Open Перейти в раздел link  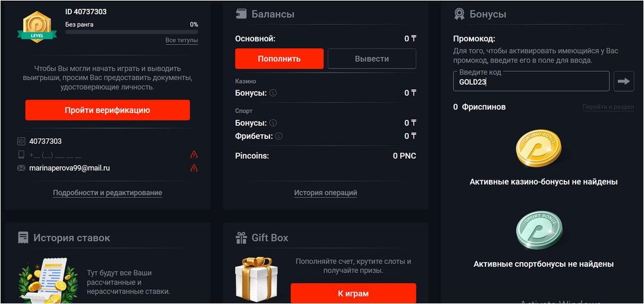(x=608, y=107)
